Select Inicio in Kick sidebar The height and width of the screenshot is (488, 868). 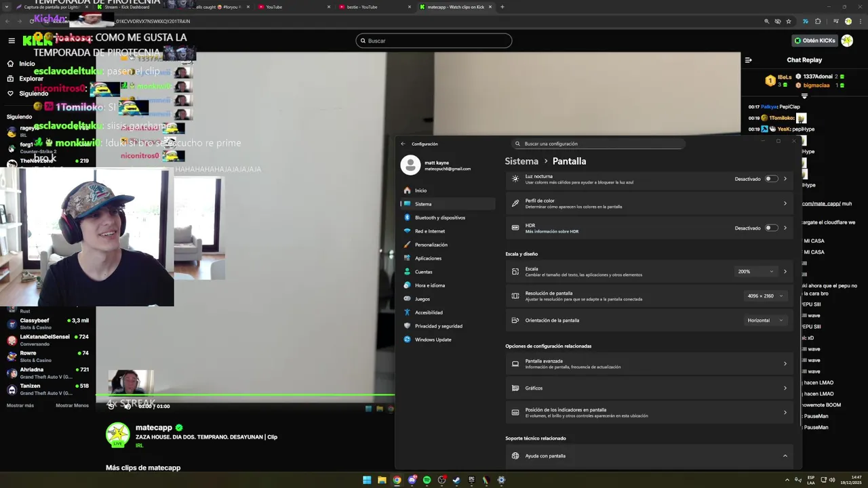coord(22,64)
